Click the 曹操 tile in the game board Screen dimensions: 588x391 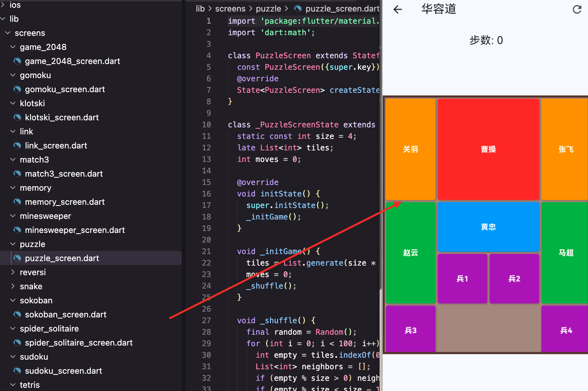[x=488, y=149]
